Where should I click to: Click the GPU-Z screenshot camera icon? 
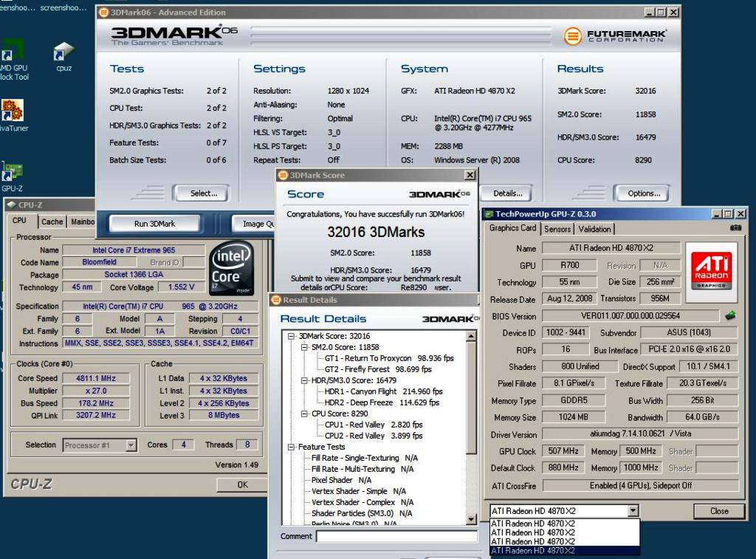coord(735,227)
